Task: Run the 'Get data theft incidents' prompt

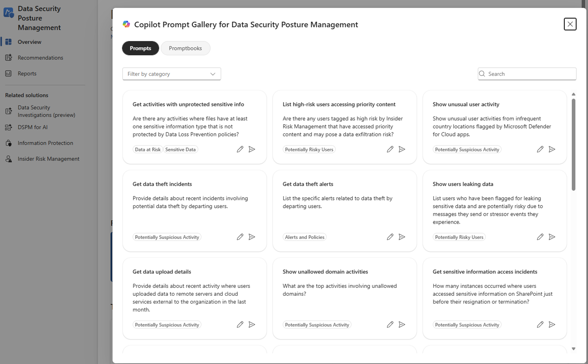Action: 252,237
